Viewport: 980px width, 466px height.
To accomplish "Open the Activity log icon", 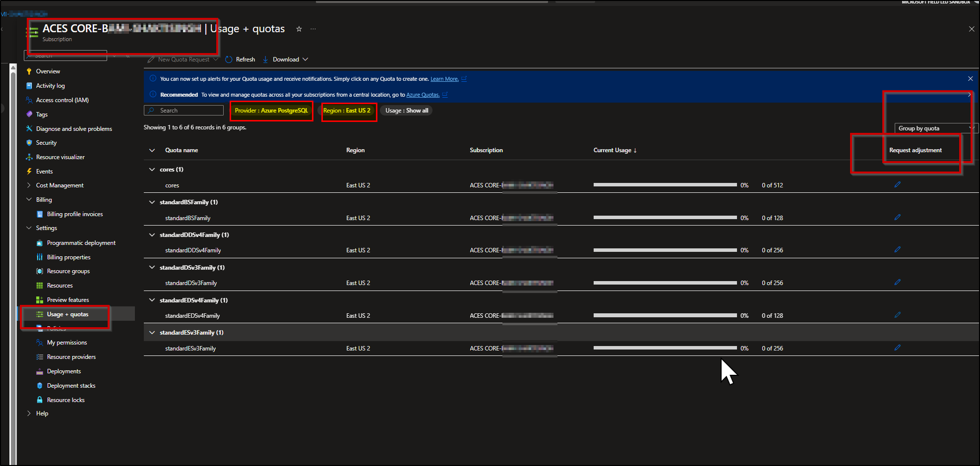I will [29, 86].
